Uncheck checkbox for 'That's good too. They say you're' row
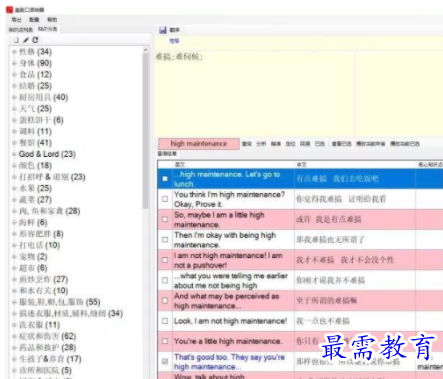 pos(165,361)
